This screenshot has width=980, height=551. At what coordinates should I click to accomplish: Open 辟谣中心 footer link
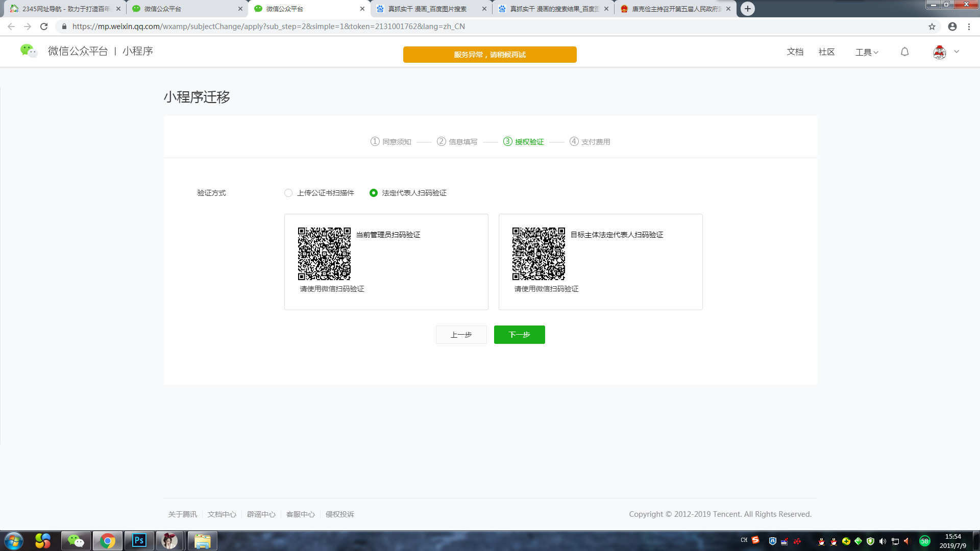coord(261,514)
